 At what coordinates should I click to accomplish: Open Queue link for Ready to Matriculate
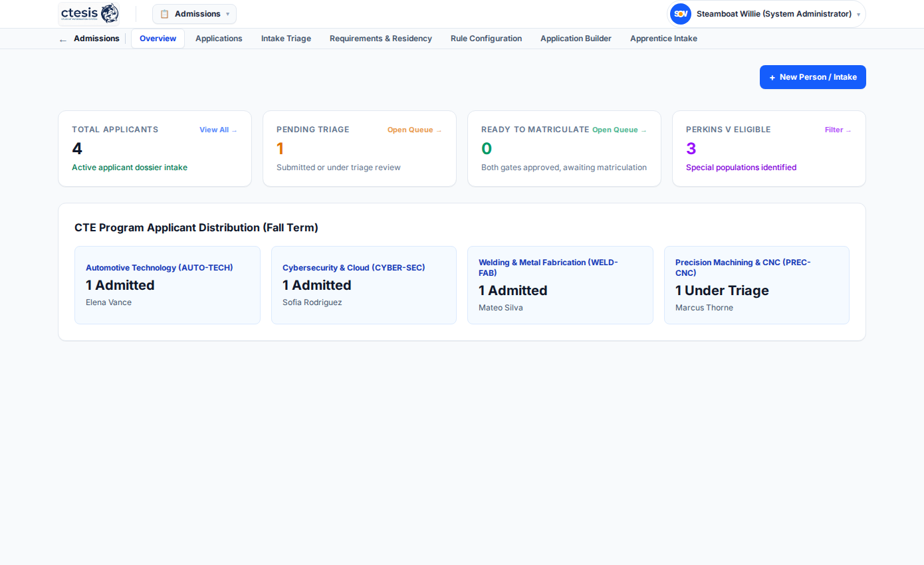620,130
